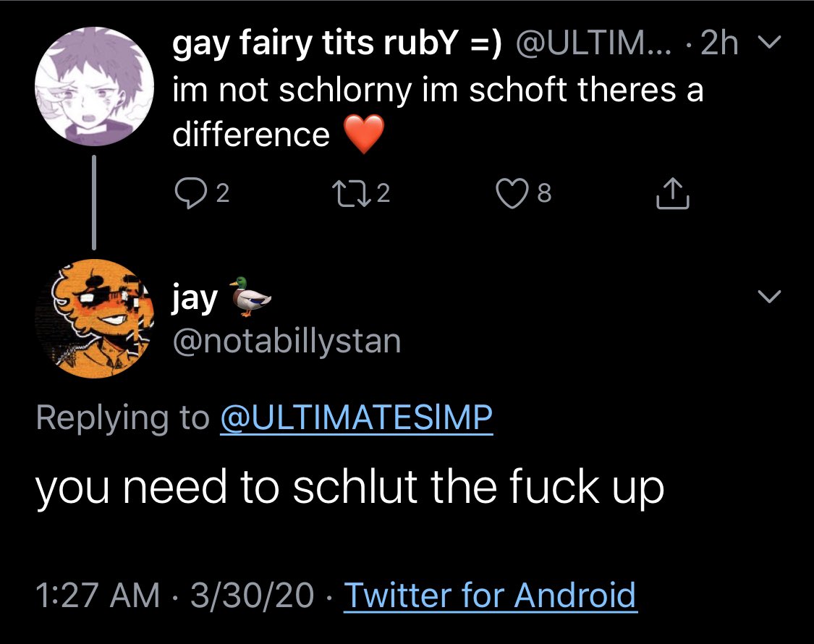Image resolution: width=814 pixels, height=644 pixels.
Task: View the reply count number 2
Action: click(x=222, y=194)
